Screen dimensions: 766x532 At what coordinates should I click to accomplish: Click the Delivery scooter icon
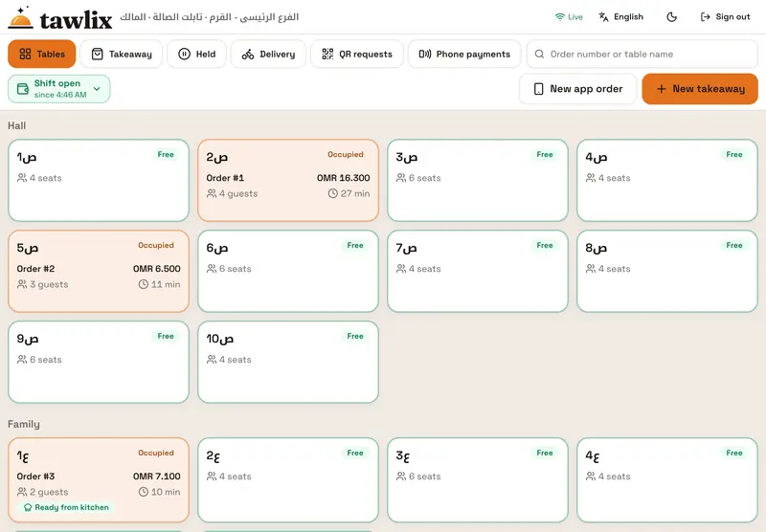[x=248, y=55]
